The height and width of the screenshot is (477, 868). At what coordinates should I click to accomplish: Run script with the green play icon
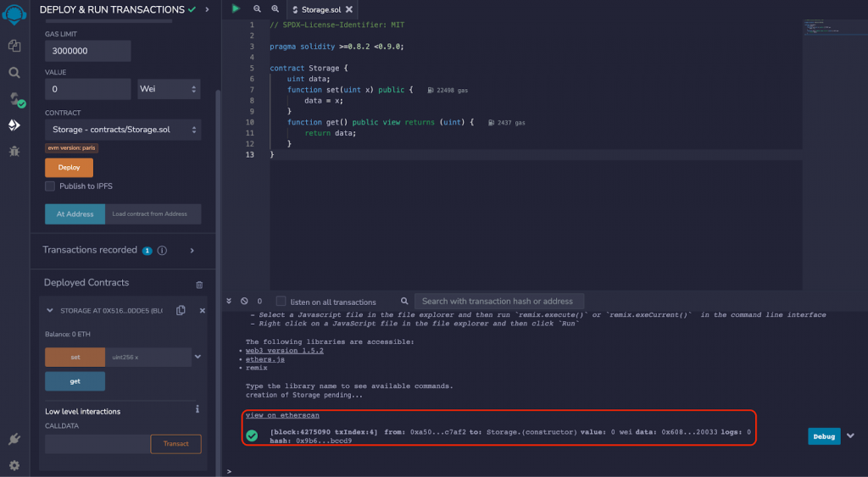[x=236, y=8]
